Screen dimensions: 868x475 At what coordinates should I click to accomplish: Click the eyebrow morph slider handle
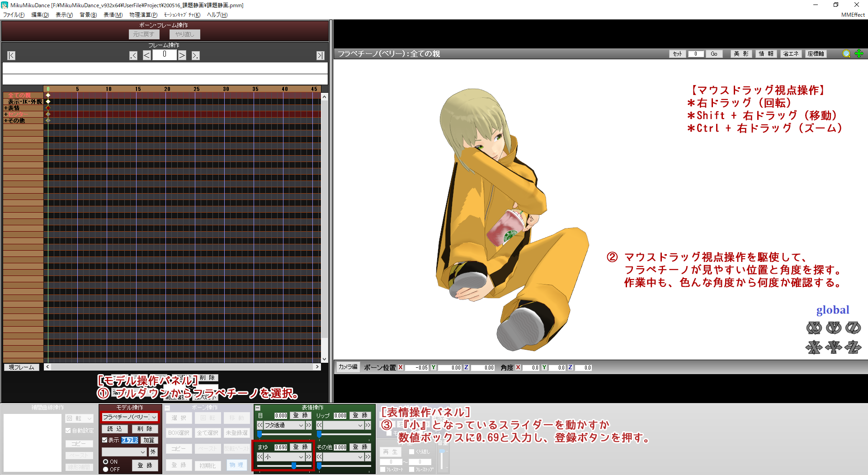coord(294,465)
